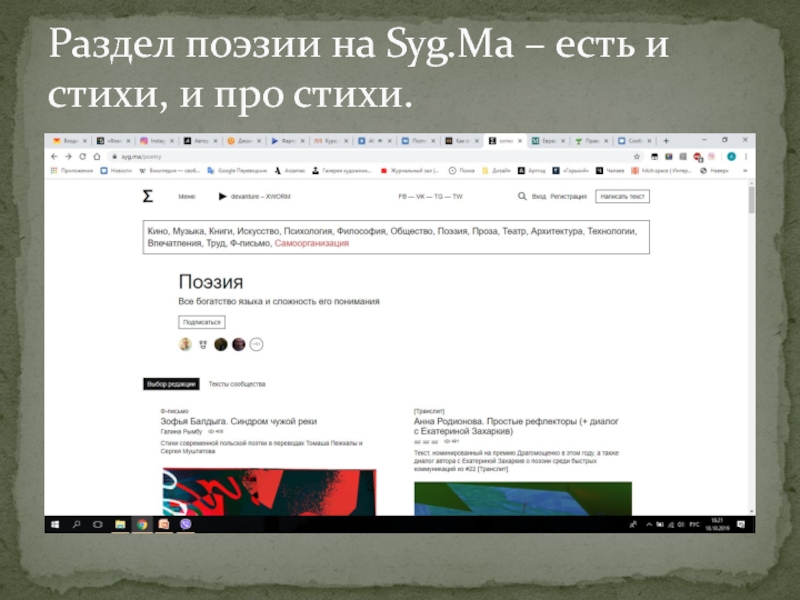Viewport: 800px width, 600px height.
Task: Click the Регистрация link
Action: click(568, 196)
